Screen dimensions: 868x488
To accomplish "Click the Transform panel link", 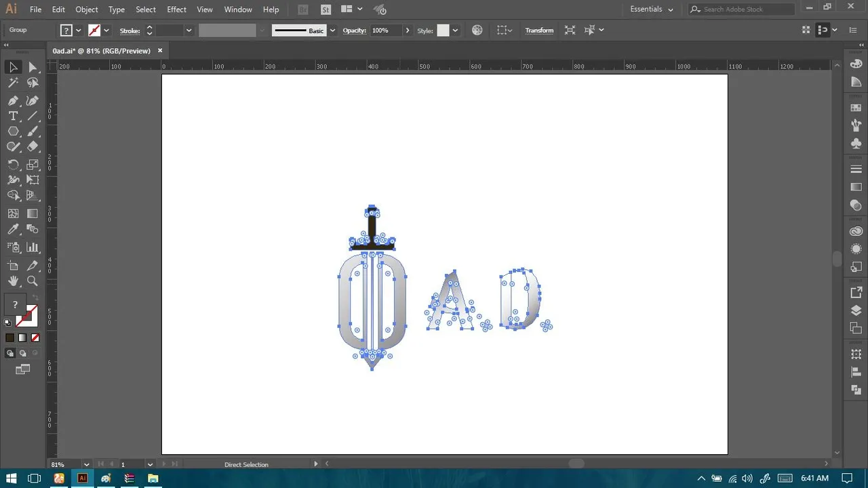I will (x=539, y=30).
